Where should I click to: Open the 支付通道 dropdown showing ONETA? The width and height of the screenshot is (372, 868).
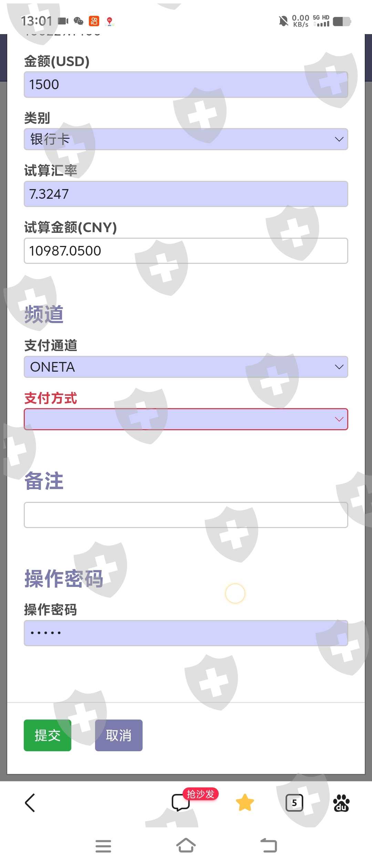tap(186, 367)
